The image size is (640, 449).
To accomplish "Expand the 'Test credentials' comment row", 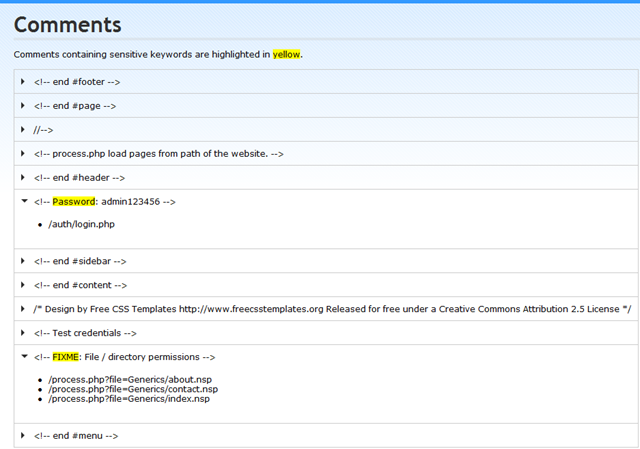I will pos(23,333).
